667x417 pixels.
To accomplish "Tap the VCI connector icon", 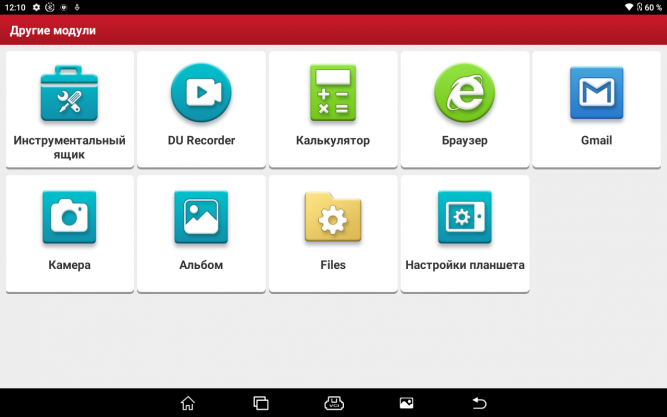I will pos(334,403).
